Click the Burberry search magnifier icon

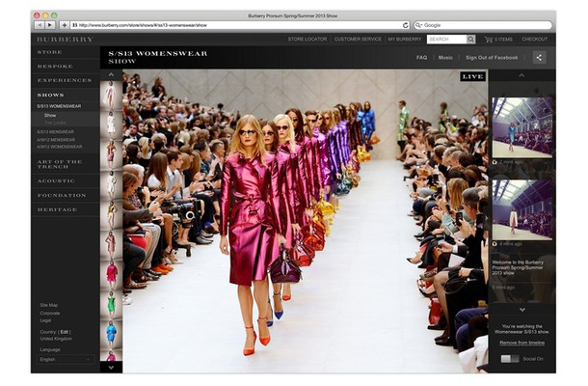pyautogui.click(x=470, y=39)
